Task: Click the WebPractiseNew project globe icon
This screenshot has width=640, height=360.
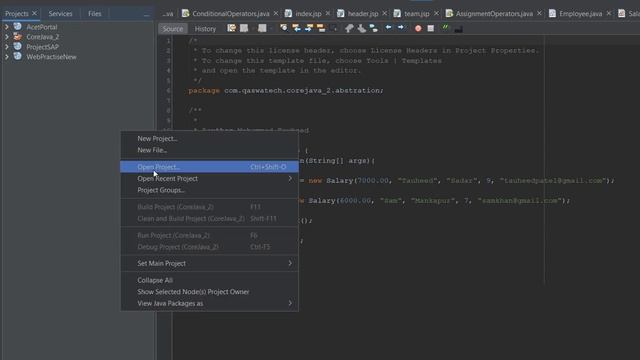Action: [18, 56]
